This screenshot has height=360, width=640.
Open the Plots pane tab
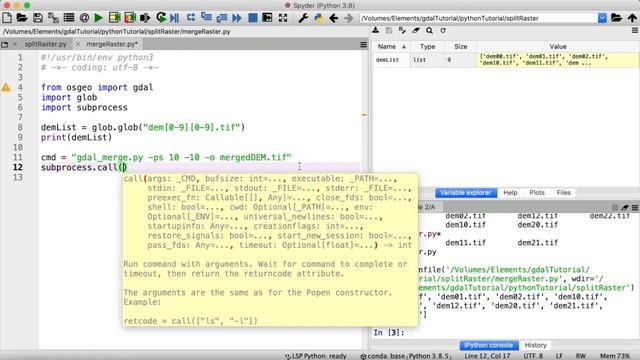pos(537,193)
